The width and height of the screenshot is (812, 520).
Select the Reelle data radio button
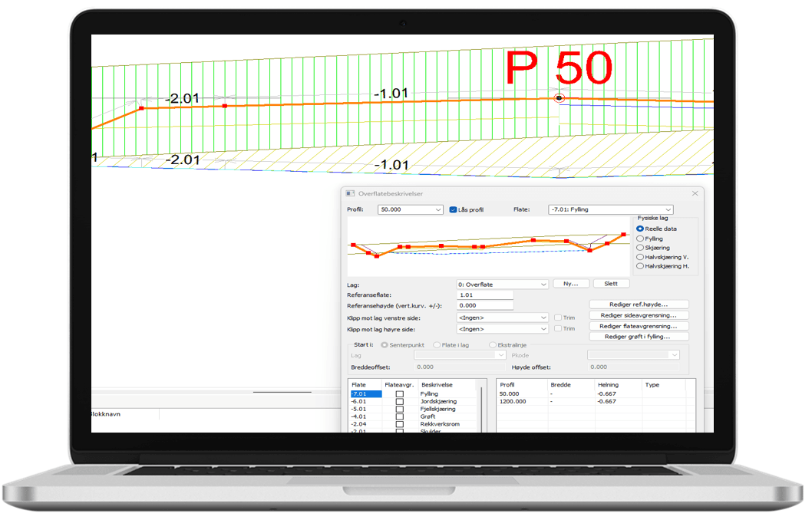641,229
